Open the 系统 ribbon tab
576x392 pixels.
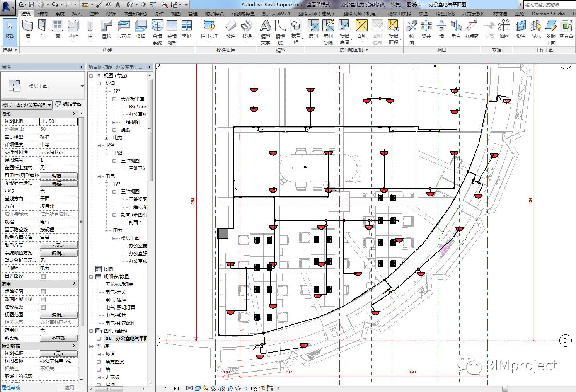60,14
